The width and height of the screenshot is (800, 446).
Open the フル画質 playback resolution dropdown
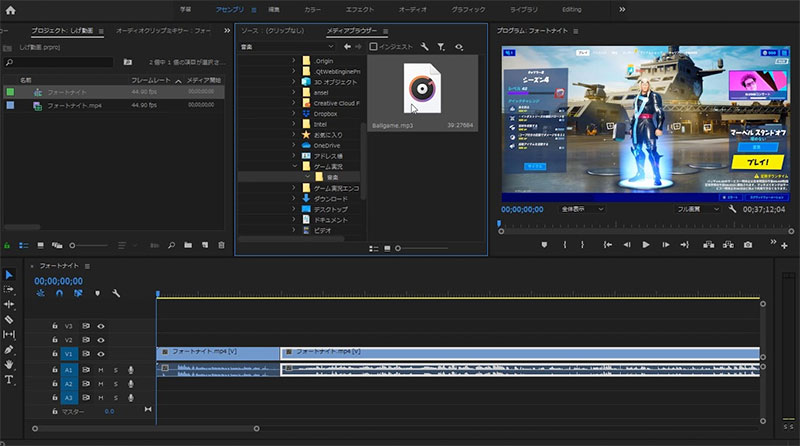click(698, 209)
